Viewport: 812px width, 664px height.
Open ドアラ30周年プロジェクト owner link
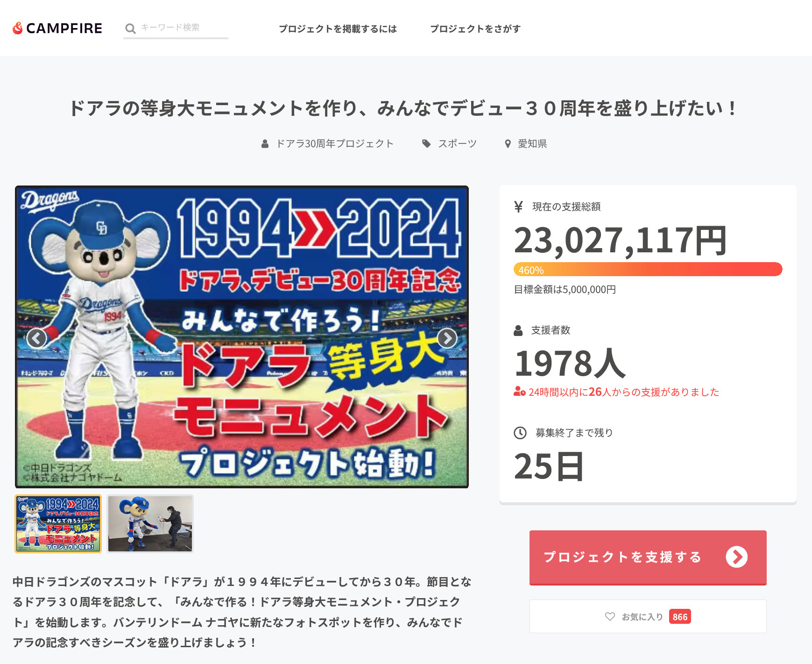335,143
